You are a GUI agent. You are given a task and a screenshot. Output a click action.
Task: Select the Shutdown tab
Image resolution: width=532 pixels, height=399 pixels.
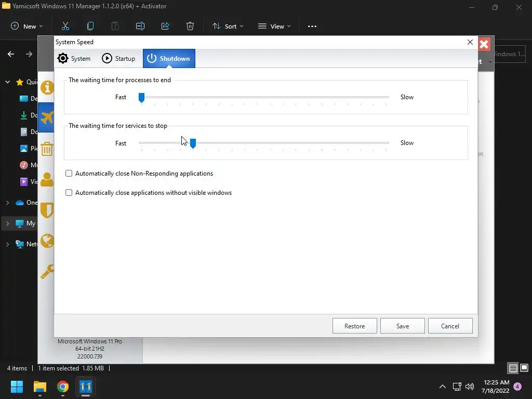(x=169, y=58)
